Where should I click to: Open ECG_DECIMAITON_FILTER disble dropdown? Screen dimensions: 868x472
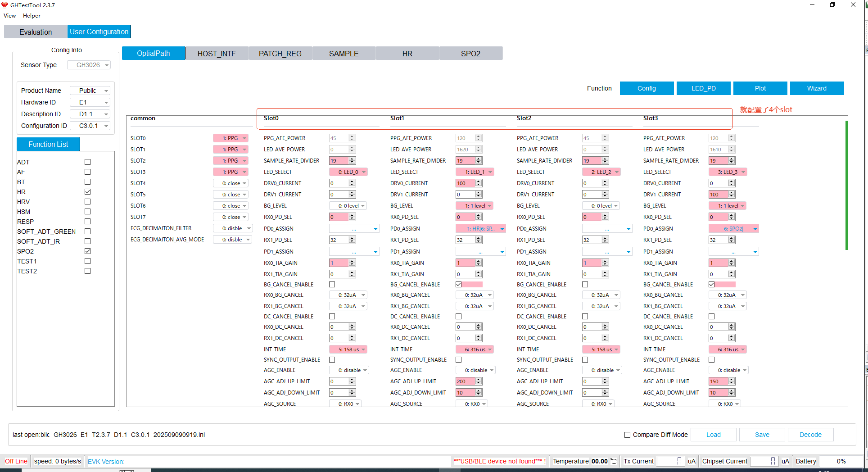pyautogui.click(x=233, y=228)
